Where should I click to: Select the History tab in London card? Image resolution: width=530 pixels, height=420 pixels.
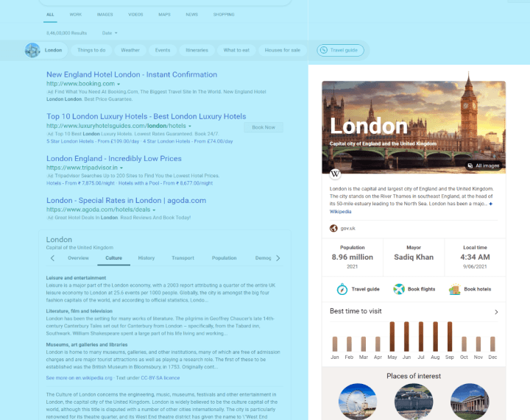click(x=146, y=258)
